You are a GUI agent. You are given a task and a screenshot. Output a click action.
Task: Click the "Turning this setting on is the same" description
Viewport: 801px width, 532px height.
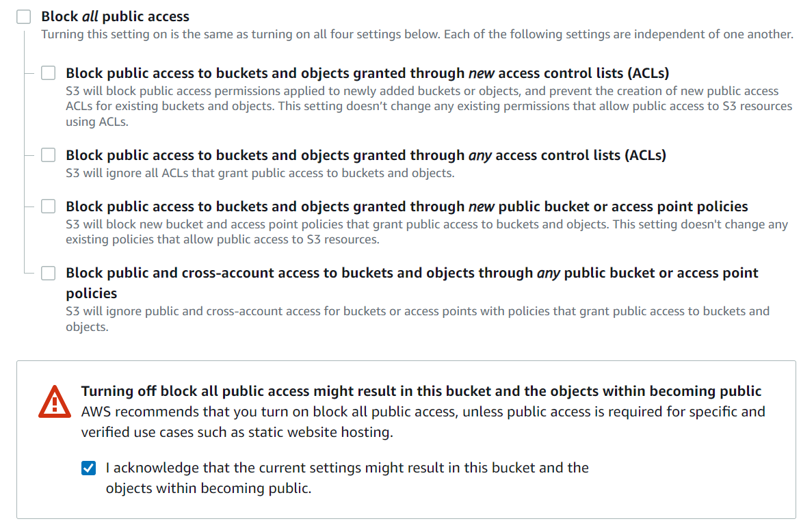[417, 34]
